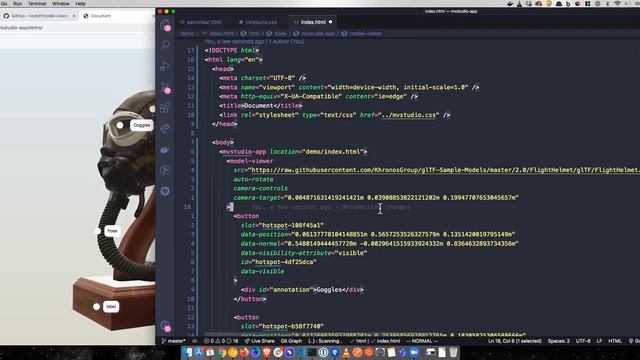Click demo folder breadcrumb segment

pyautogui.click(x=187, y=33)
